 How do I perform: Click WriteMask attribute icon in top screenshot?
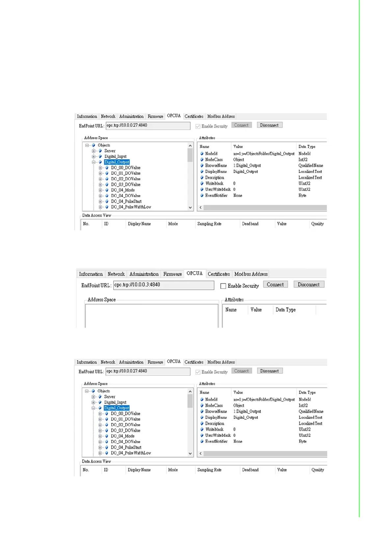click(202, 184)
